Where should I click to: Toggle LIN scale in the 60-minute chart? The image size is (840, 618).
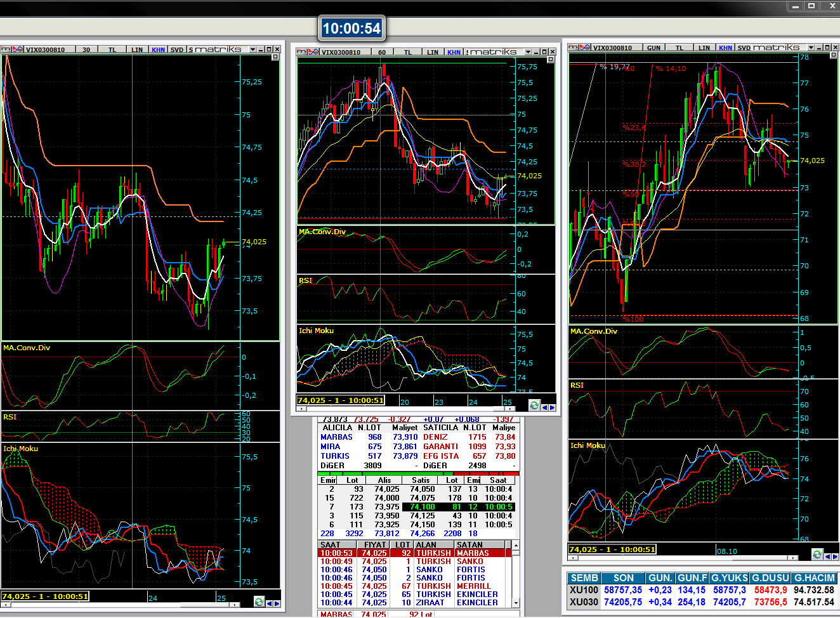coord(433,52)
